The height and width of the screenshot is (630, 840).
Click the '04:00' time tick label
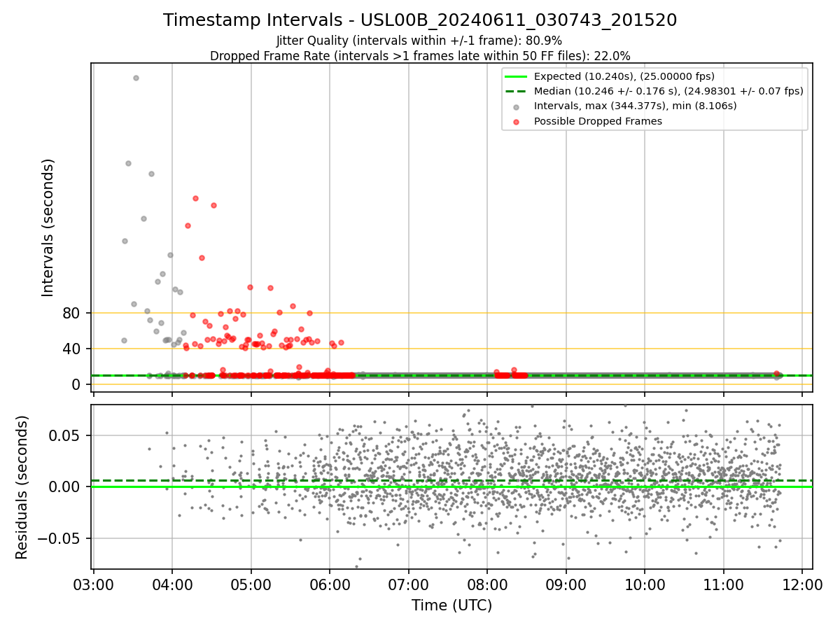(172, 584)
